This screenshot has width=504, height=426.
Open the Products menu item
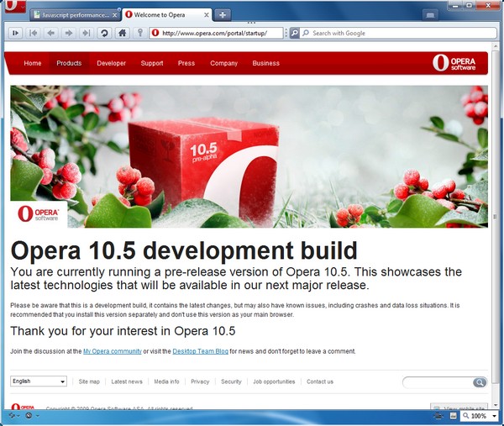coord(69,63)
